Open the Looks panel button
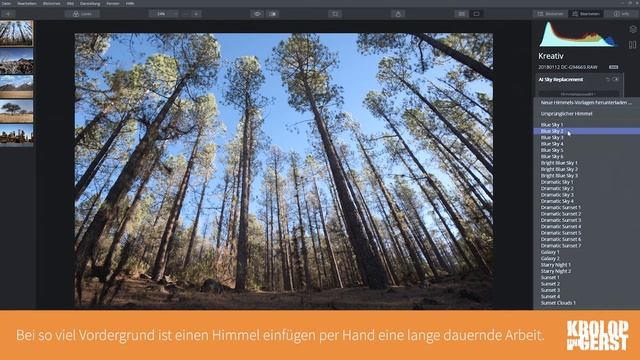The image size is (640, 360). tap(82, 14)
